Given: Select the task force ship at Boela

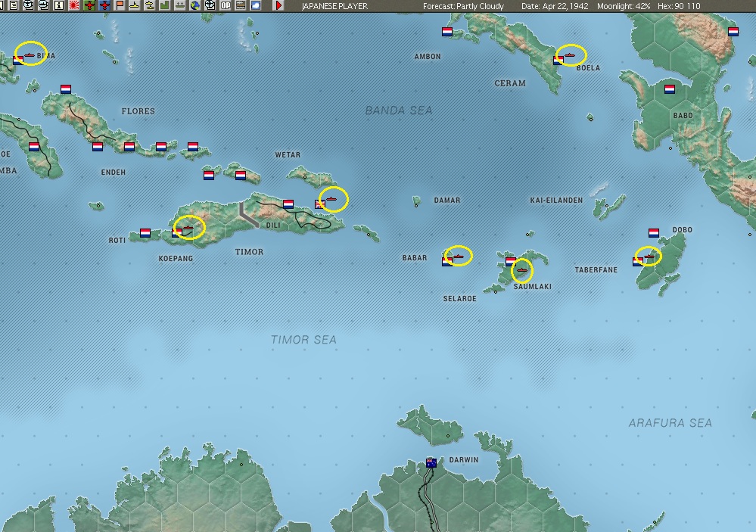Looking at the screenshot, I should click(570, 55).
